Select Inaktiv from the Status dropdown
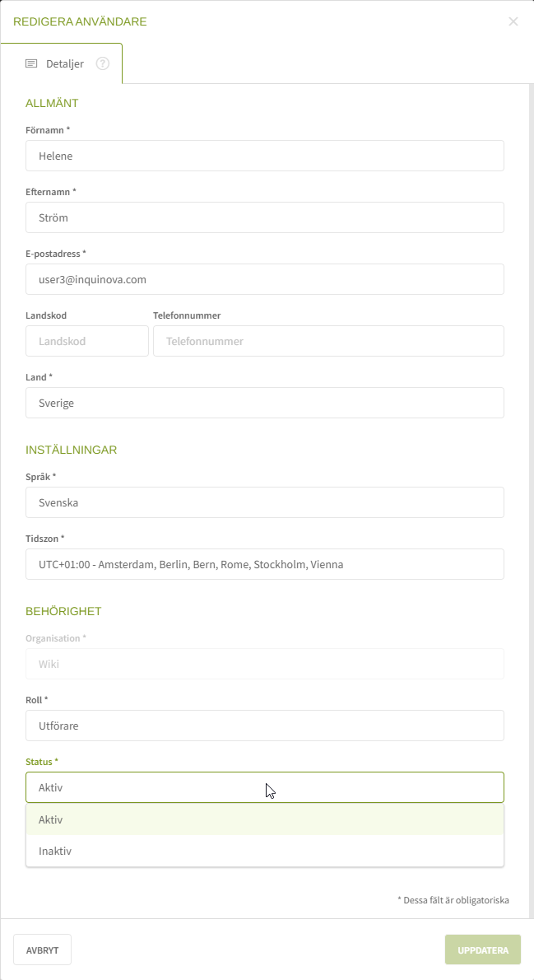 click(265, 851)
